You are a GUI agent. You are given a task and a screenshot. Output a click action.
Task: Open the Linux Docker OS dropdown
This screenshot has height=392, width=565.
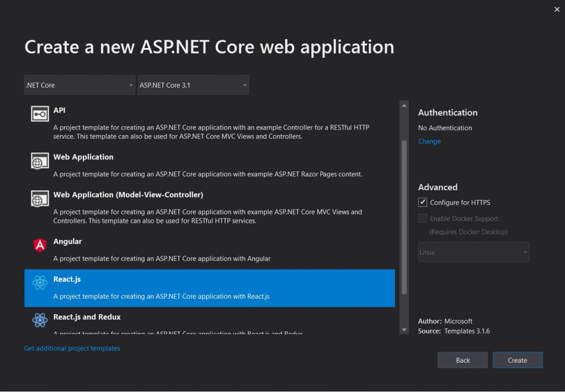pyautogui.click(x=473, y=251)
